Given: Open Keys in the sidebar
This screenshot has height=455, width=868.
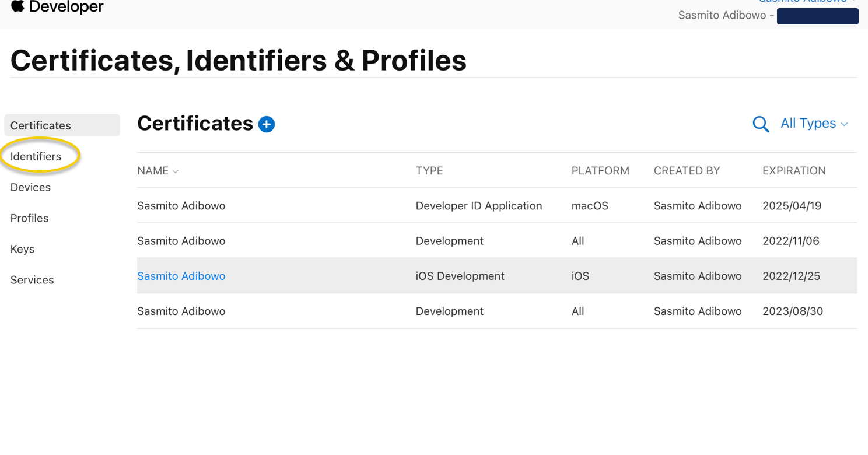Looking at the screenshot, I should tap(22, 249).
